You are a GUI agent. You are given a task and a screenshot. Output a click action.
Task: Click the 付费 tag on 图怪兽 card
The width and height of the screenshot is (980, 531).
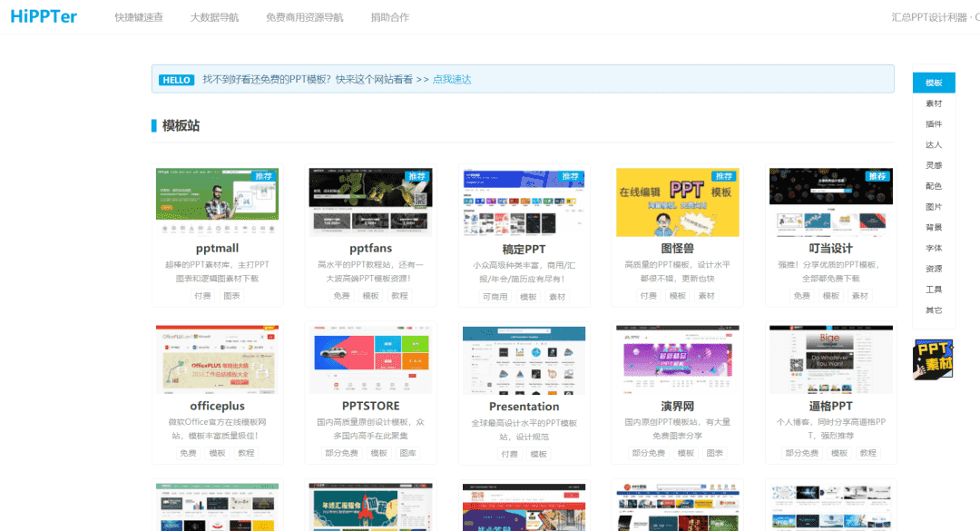[649, 296]
